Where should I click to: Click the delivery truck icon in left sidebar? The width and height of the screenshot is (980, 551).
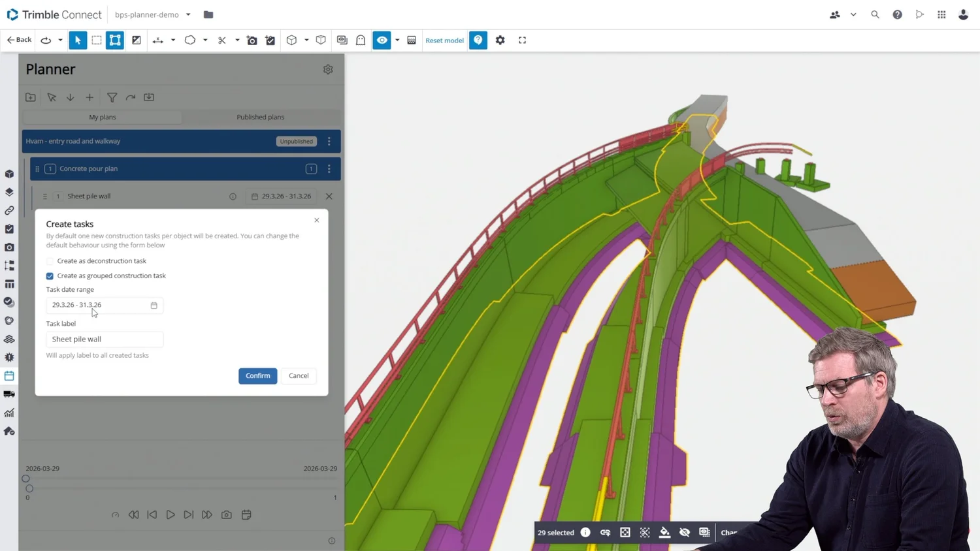pos(9,394)
